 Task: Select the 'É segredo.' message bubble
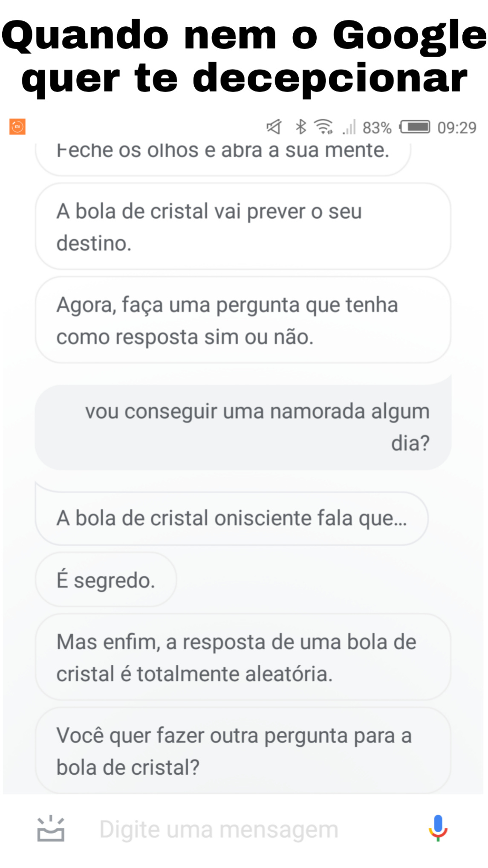(x=106, y=580)
